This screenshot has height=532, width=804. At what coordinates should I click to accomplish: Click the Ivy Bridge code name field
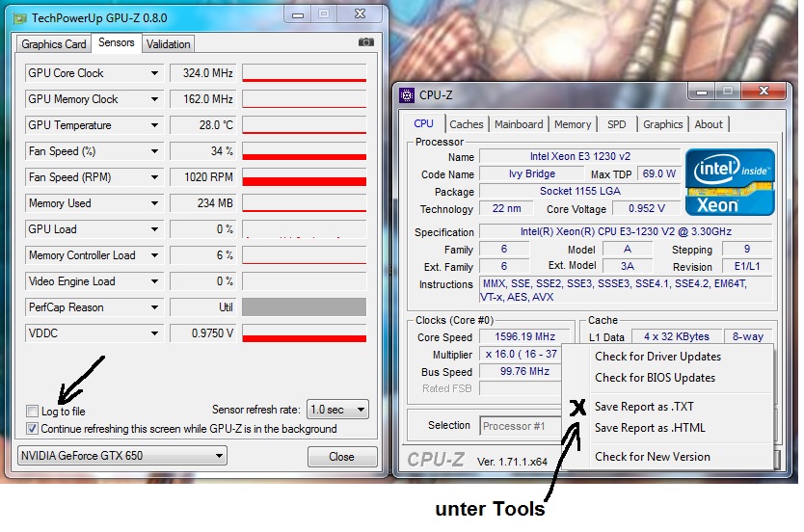coord(532,173)
